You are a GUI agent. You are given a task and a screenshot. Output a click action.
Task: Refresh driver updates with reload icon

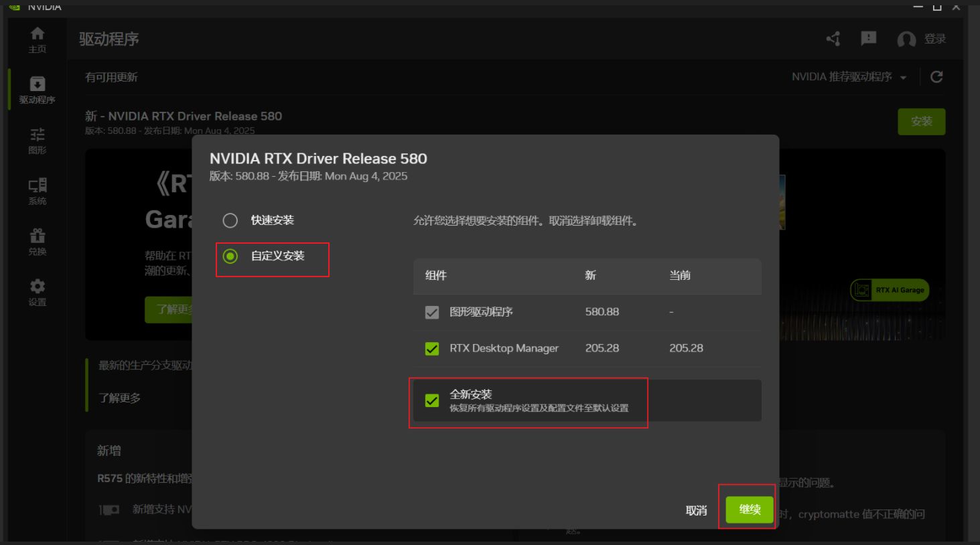pyautogui.click(x=936, y=77)
